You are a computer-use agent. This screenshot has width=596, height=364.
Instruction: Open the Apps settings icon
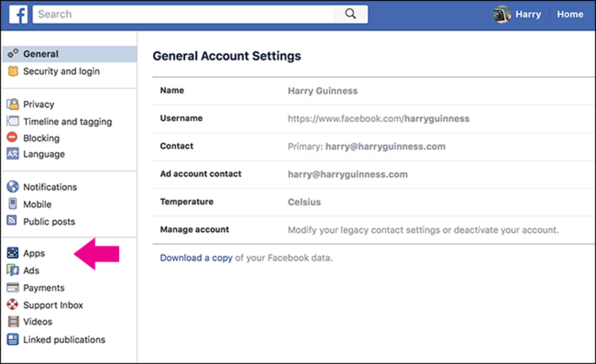pos(12,253)
